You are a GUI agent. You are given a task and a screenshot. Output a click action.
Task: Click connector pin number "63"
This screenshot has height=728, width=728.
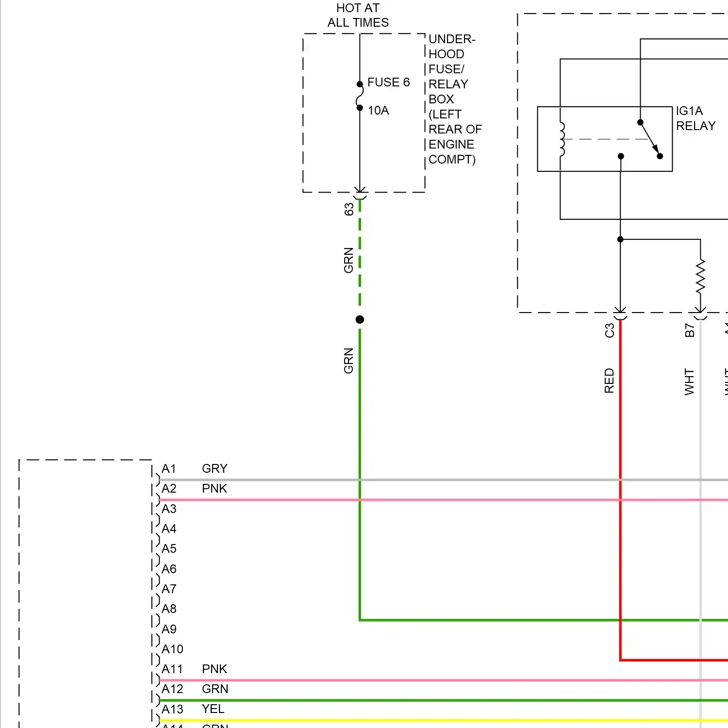coord(348,210)
